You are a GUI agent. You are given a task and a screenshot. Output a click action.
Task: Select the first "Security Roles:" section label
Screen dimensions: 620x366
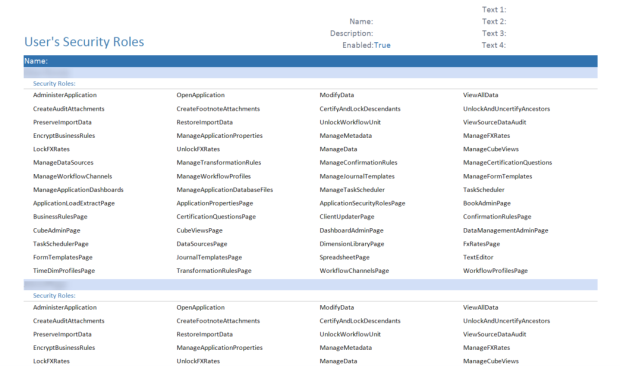pos(54,83)
